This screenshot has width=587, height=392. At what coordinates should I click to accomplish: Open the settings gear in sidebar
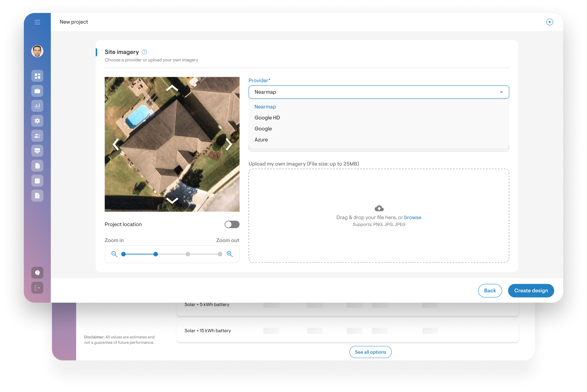coord(37,121)
